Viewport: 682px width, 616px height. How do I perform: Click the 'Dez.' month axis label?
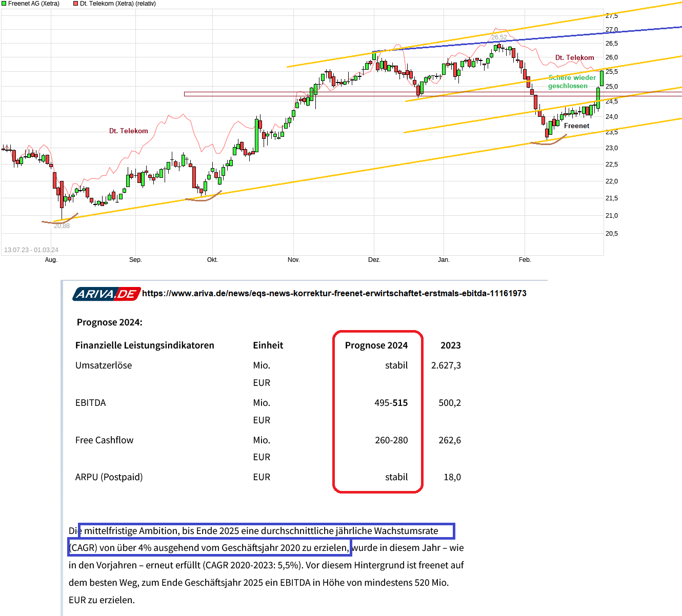point(374,260)
